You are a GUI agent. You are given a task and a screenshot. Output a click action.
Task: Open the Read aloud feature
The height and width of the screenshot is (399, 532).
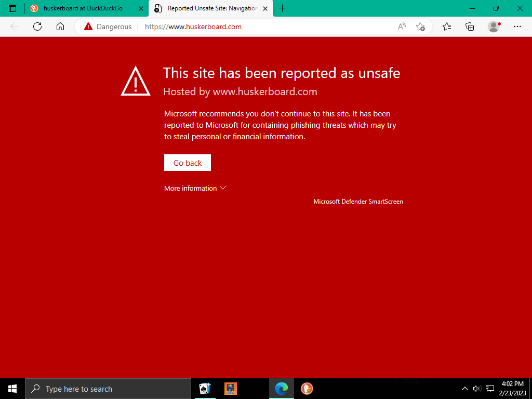(402, 26)
